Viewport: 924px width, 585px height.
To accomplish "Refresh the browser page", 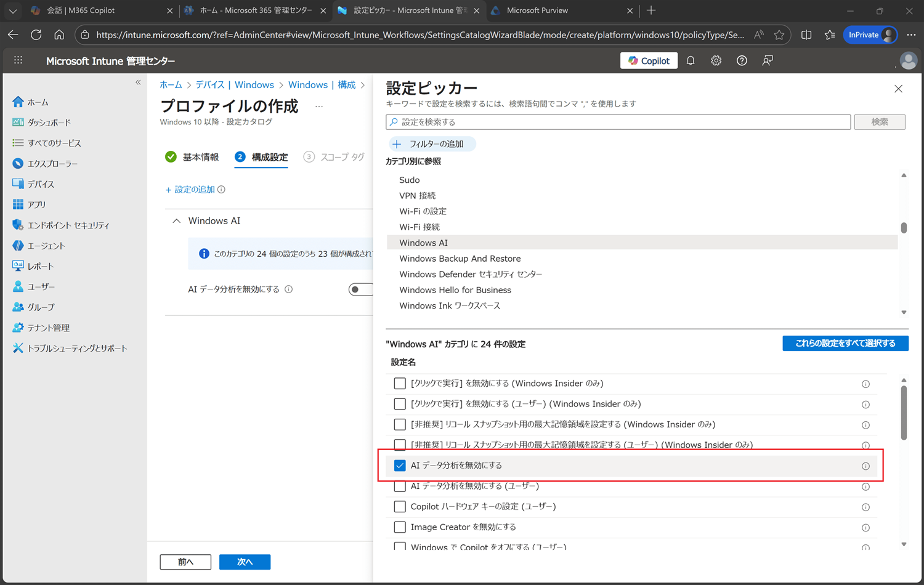I will 36,35.
